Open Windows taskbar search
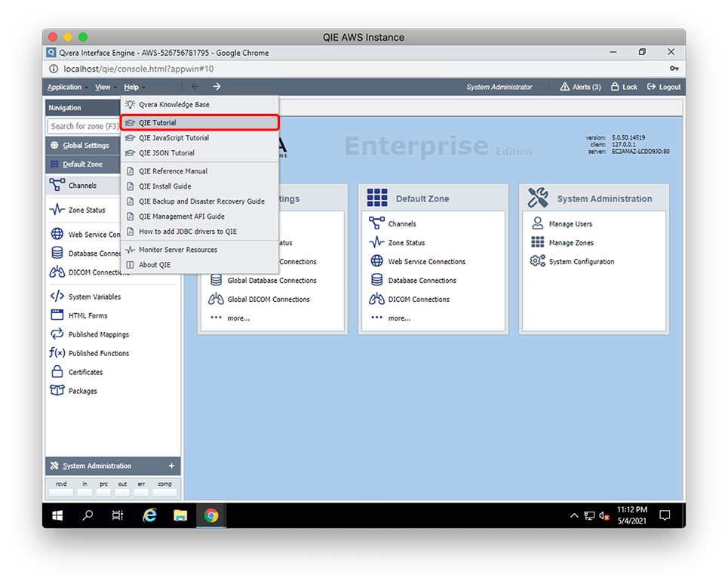This screenshot has width=728, height=584. click(x=88, y=515)
